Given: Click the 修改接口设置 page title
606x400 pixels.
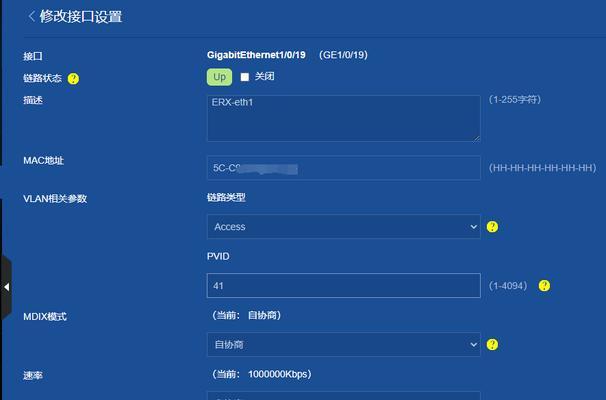Looking at the screenshot, I should click(81, 17).
